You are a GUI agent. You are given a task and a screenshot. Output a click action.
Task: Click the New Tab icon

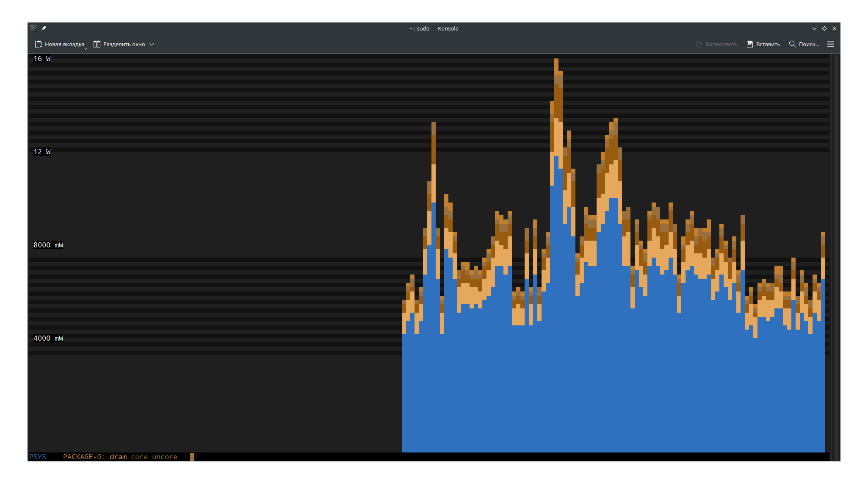[x=39, y=44]
